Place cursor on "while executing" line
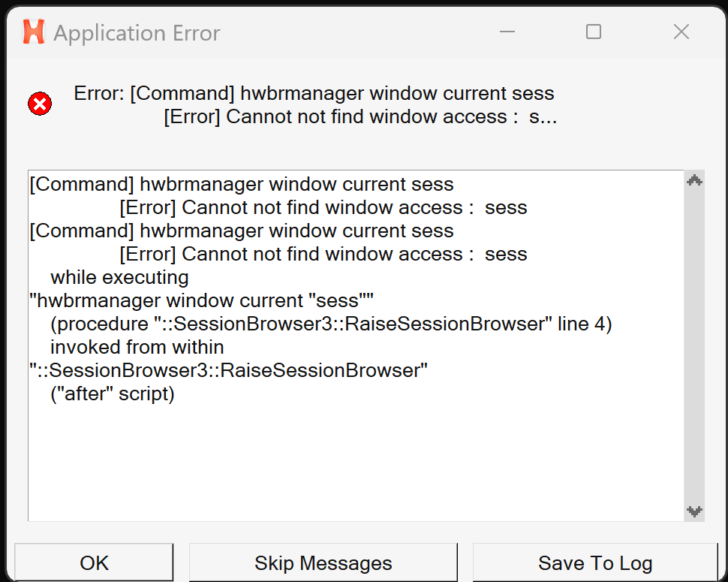 point(119,277)
